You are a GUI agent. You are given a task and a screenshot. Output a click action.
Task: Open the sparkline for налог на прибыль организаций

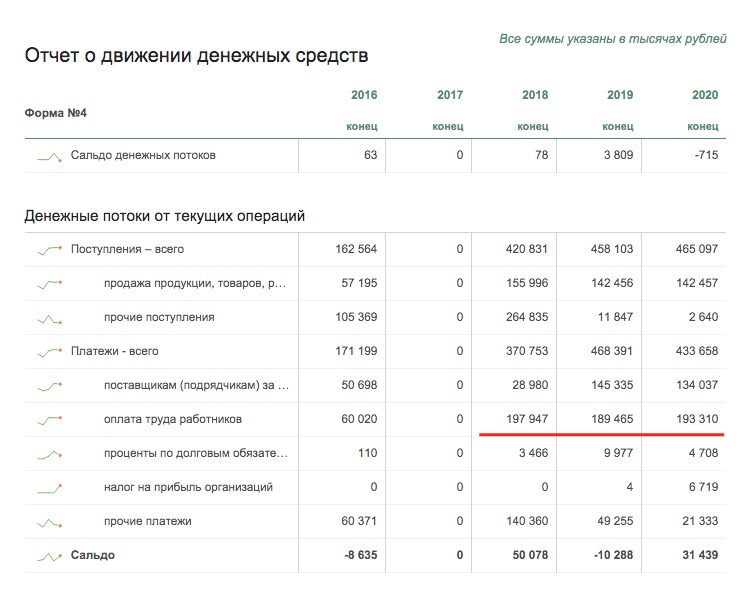click(49, 489)
